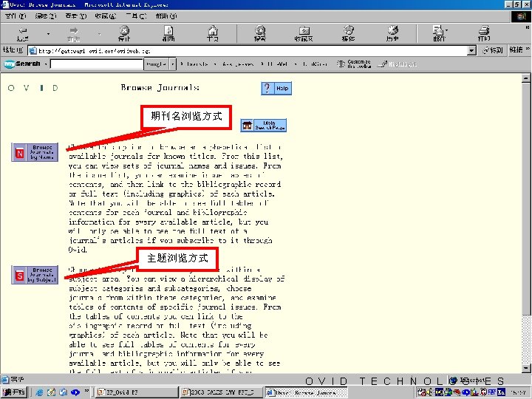Expand the quick launch overflow chevron
Viewport: 532px width, 399px height.
pos(86,391)
